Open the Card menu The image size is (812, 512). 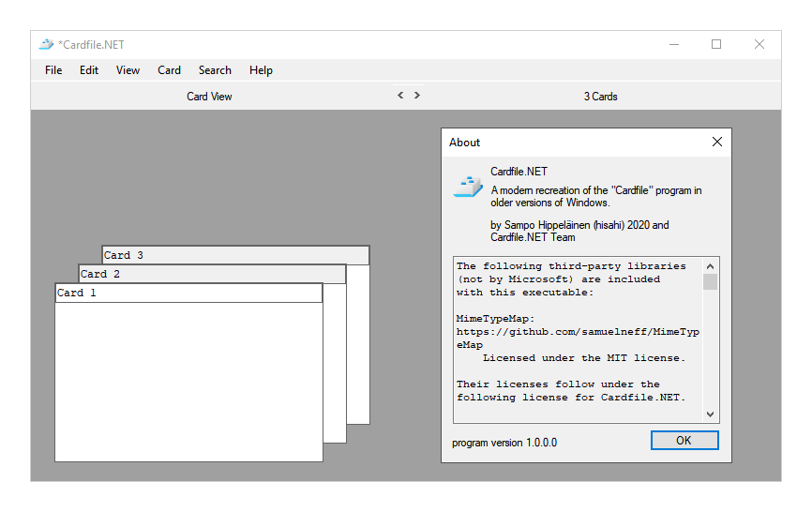pyautogui.click(x=170, y=70)
